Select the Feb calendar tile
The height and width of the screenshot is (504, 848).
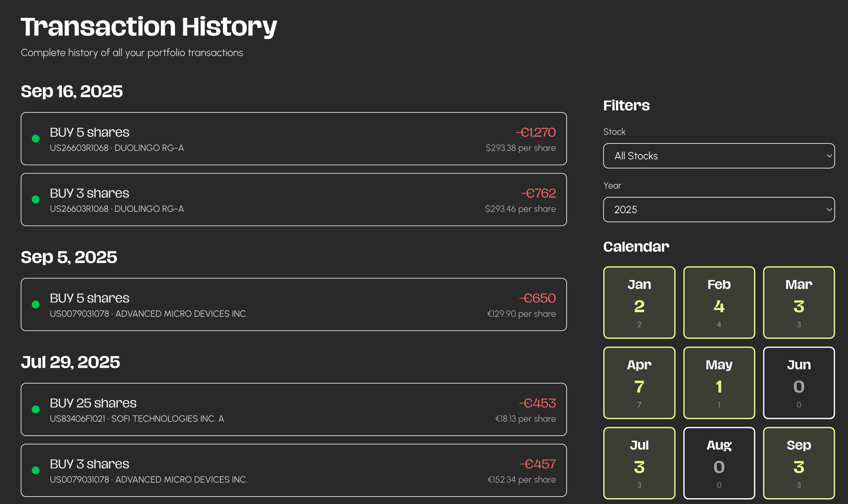(719, 303)
